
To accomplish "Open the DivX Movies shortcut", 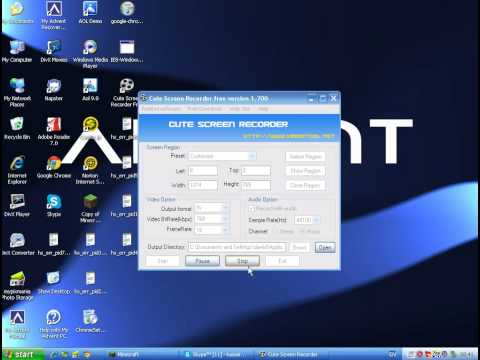I will 54,52.
